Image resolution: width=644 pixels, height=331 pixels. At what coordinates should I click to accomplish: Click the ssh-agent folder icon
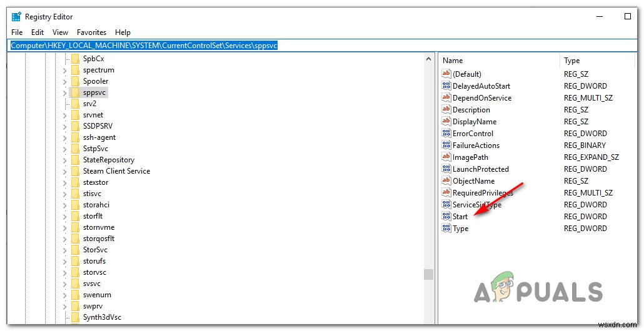[75, 137]
